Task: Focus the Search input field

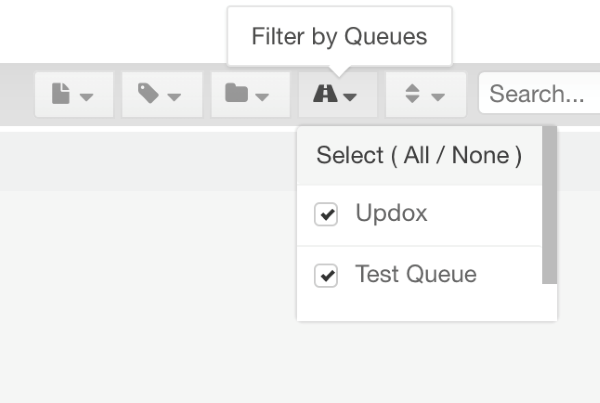Action: (538, 94)
